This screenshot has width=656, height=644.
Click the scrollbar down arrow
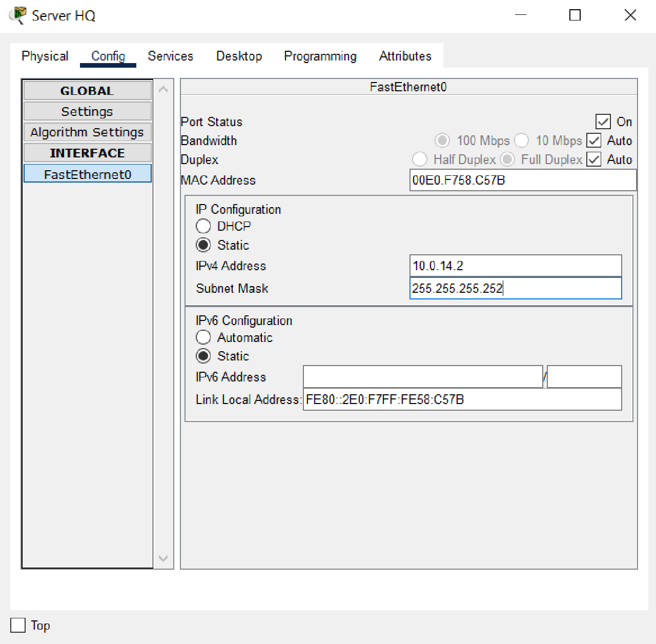[x=163, y=558]
